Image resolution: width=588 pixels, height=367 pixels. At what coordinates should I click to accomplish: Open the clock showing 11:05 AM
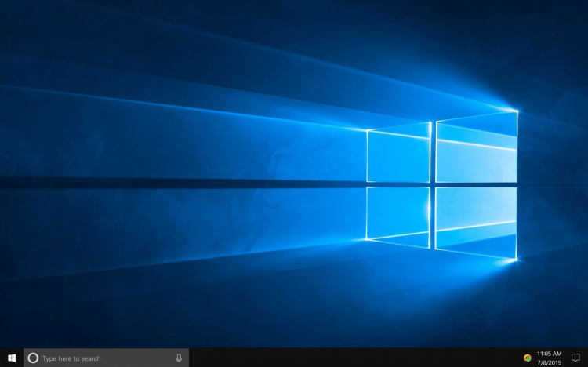550,358
